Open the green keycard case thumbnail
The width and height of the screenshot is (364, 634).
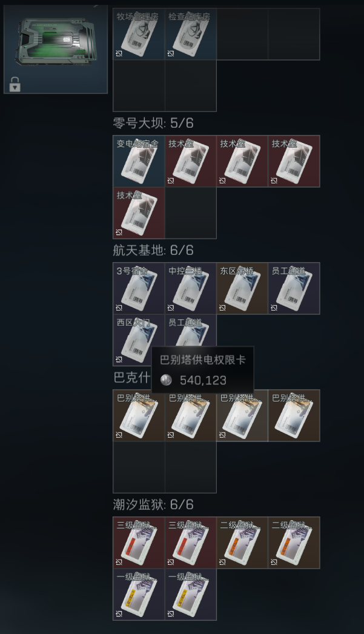(56, 49)
